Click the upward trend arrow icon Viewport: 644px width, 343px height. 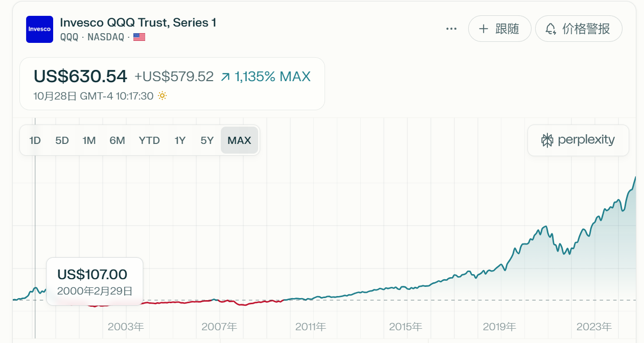225,77
